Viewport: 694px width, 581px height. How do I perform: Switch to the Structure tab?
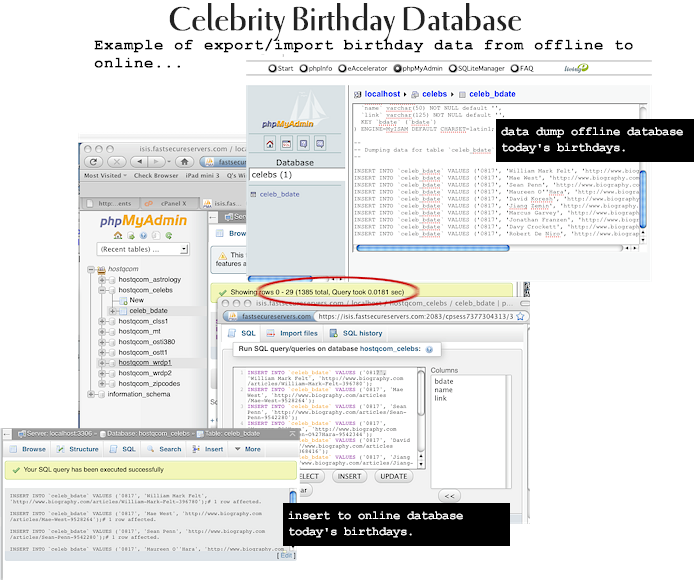pyautogui.click(x=78, y=449)
